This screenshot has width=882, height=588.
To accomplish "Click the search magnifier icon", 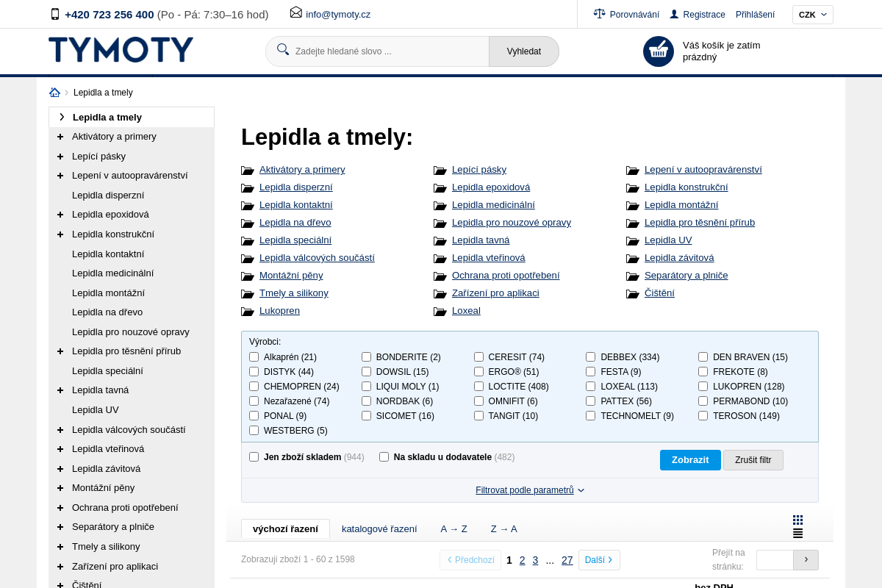I will 283,49.
